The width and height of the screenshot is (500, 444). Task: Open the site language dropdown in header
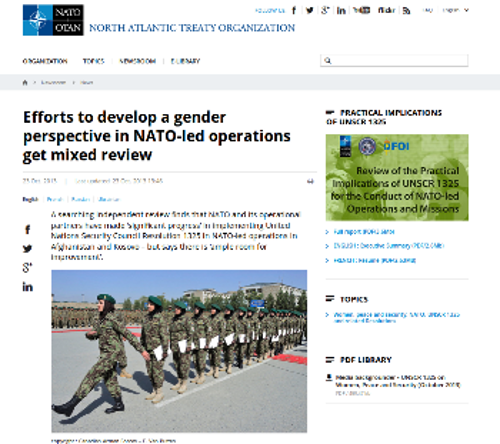point(455,10)
